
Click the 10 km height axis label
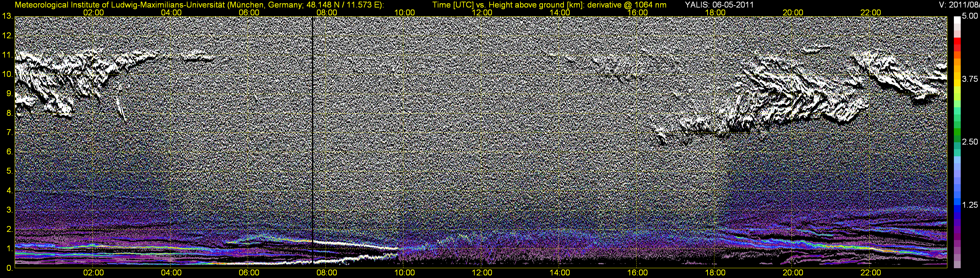pos(8,74)
